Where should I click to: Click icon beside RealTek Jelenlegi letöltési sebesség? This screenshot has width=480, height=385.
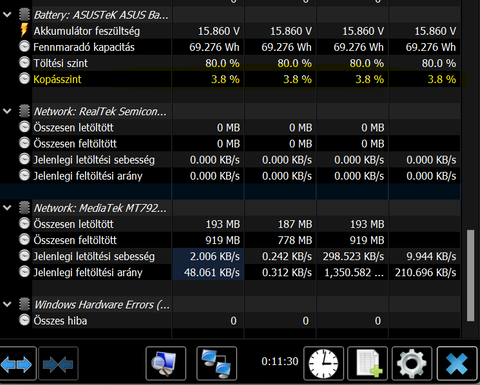point(24,159)
